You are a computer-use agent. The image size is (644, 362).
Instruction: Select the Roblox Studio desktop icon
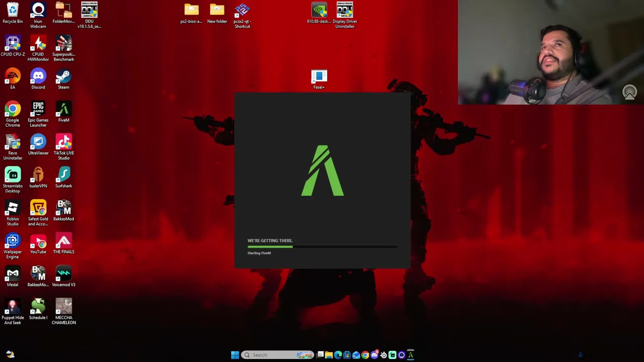tap(13, 213)
